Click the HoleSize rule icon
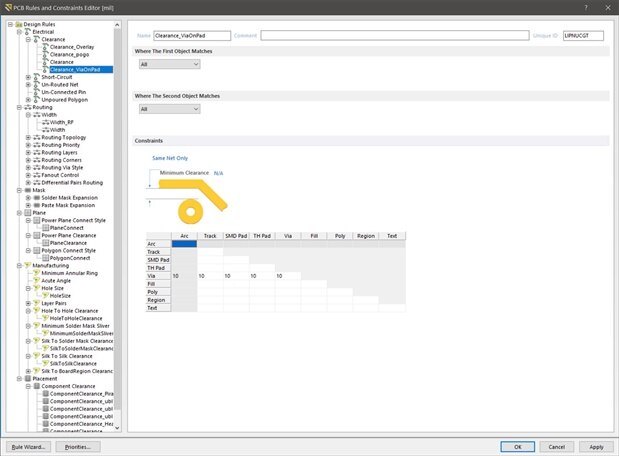Image resolution: width=619 pixels, height=456 pixels. pos(45,295)
